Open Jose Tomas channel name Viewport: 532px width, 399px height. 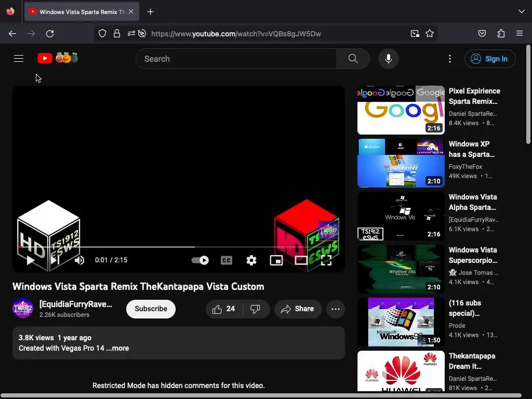474,272
